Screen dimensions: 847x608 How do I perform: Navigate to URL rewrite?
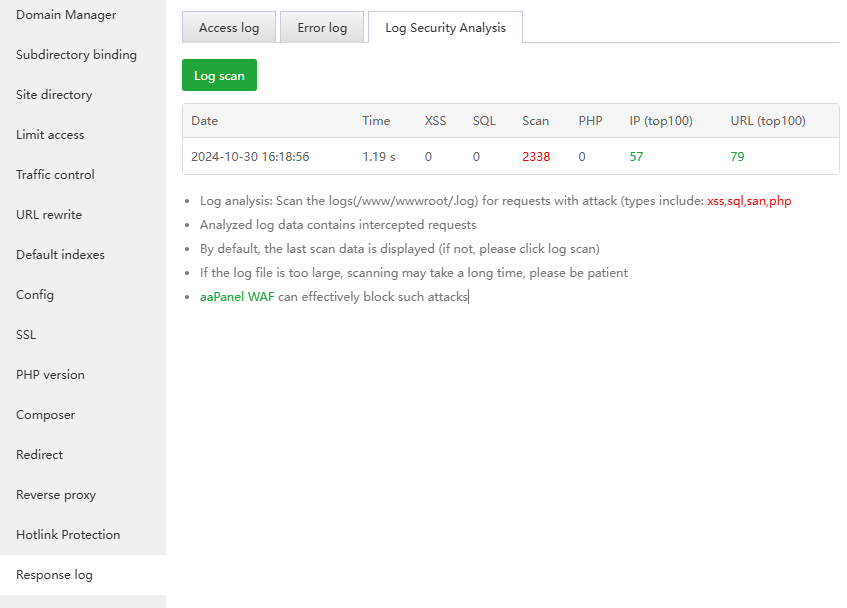coord(49,215)
